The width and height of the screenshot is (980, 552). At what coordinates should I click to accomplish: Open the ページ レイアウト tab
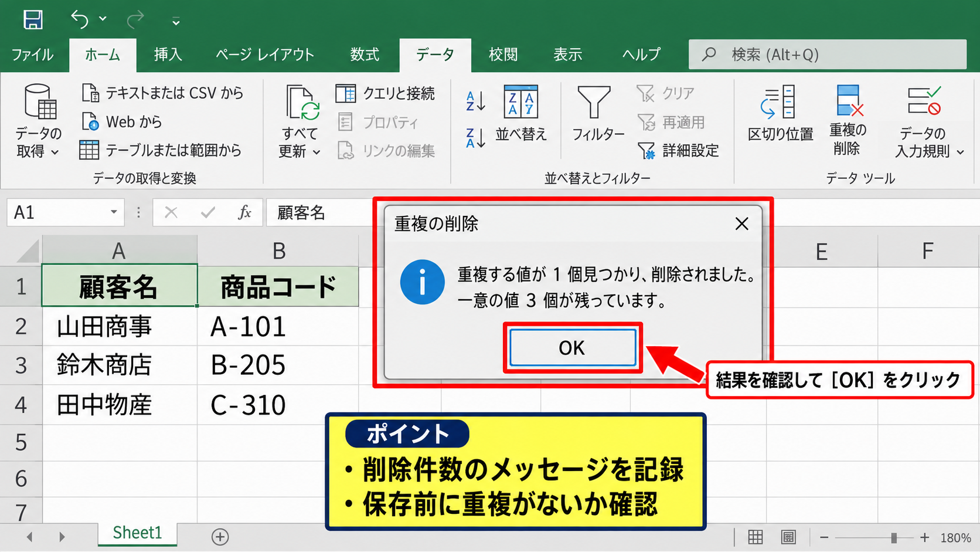pos(265,55)
